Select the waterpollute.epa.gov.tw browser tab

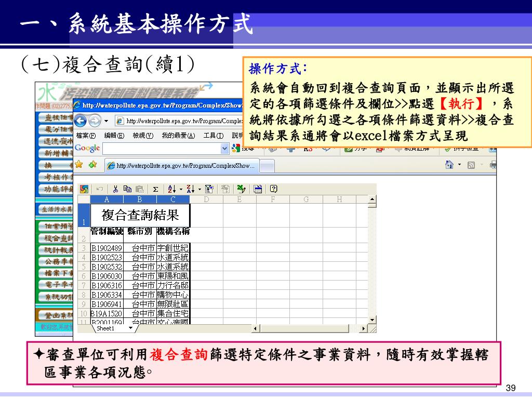181,166
